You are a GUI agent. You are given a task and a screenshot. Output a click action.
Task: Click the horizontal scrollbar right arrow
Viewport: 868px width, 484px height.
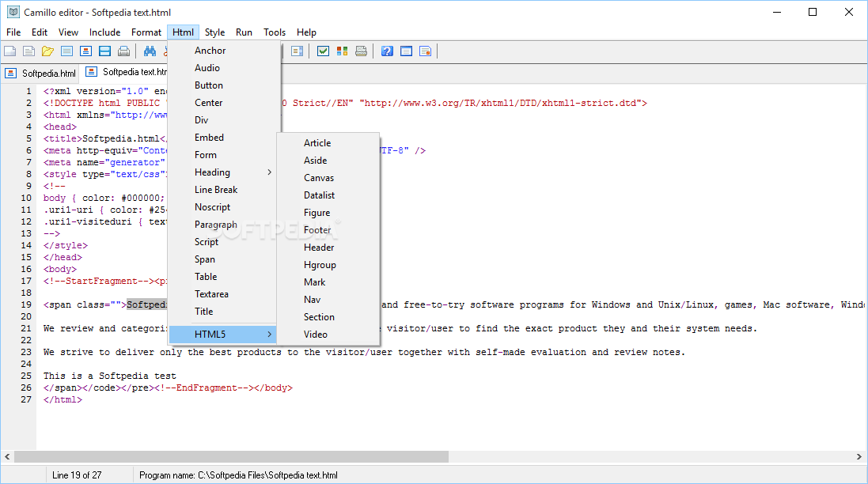(859, 457)
